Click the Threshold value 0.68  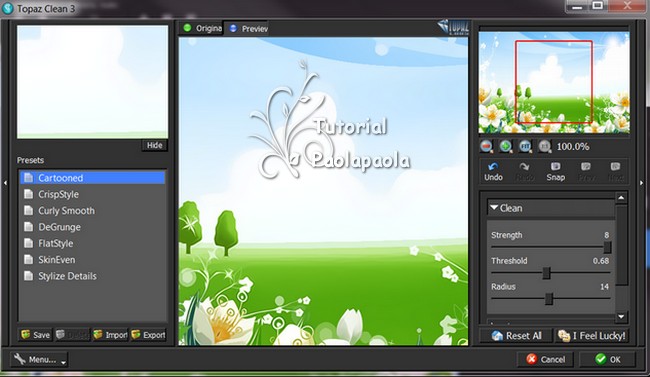(601, 261)
